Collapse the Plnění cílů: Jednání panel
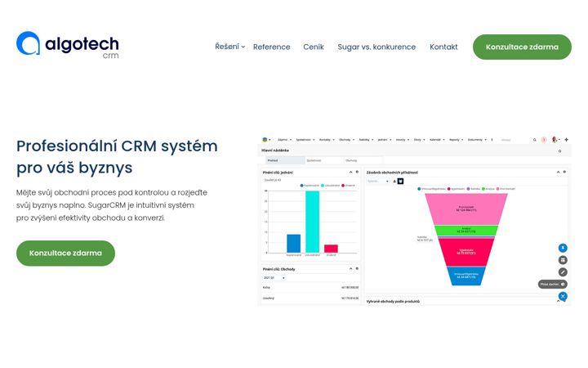 point(350,172)
